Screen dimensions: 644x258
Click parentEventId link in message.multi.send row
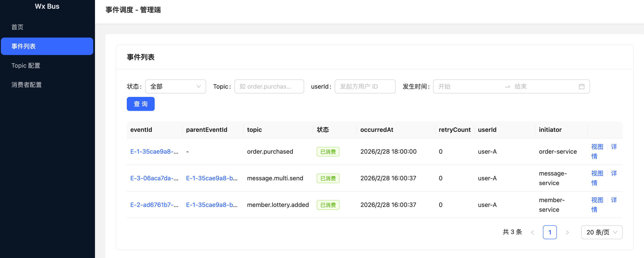pos(212,178)
